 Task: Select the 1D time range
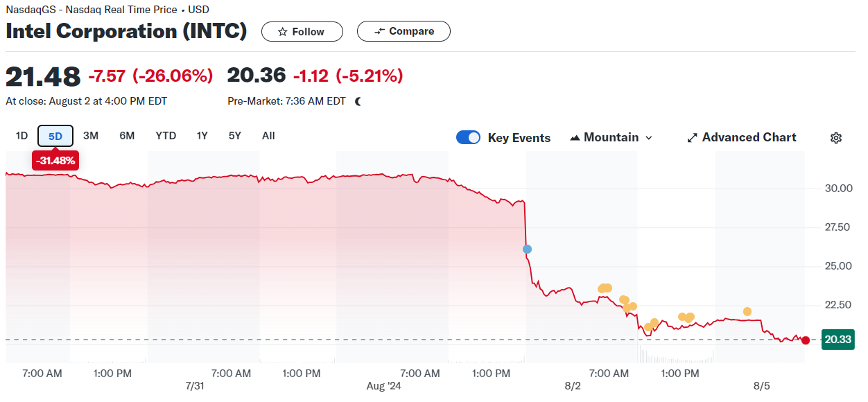pos(21,136)
